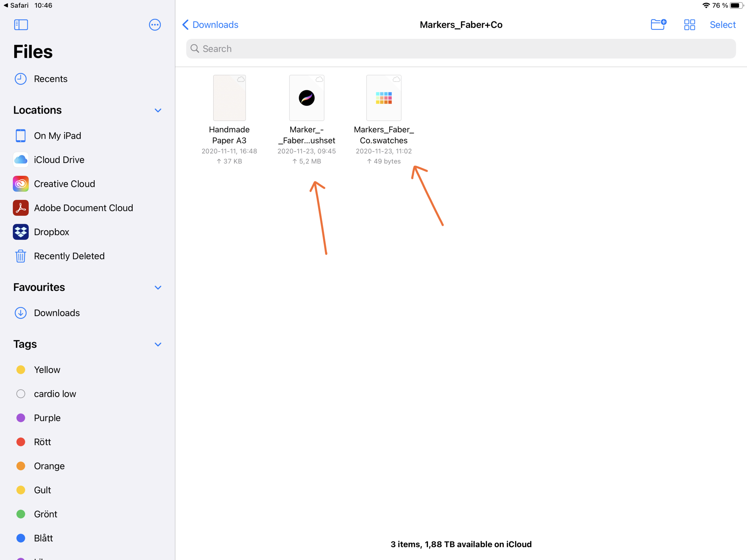Click the Downloads arrow circle icon
The width and height of the screenshot is (747, 560).
pyautogui.click(x=21, y=313)
